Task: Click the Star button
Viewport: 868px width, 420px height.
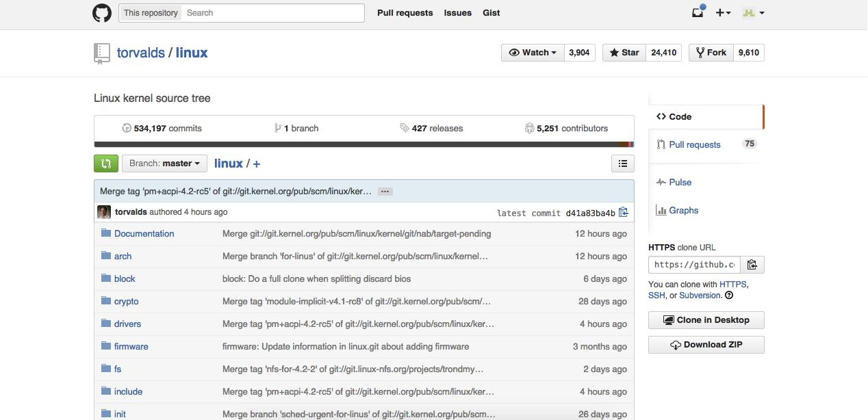Action: (624, 53)
